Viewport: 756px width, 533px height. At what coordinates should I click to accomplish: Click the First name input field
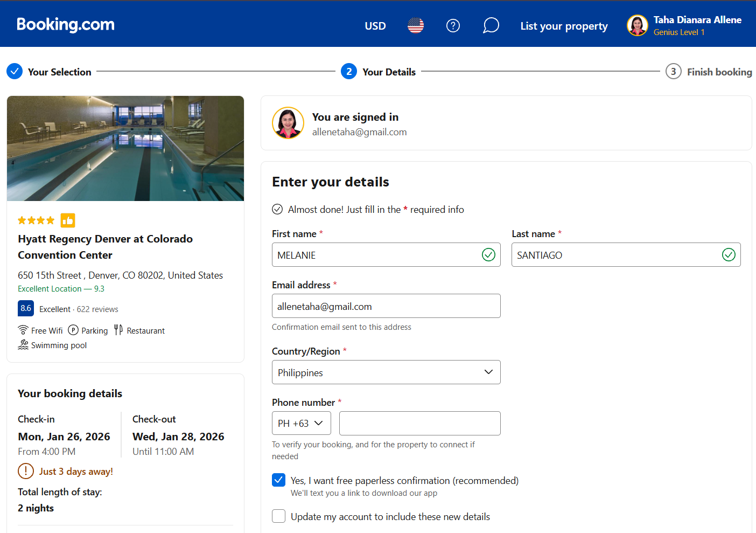click(x=386, y=255)
